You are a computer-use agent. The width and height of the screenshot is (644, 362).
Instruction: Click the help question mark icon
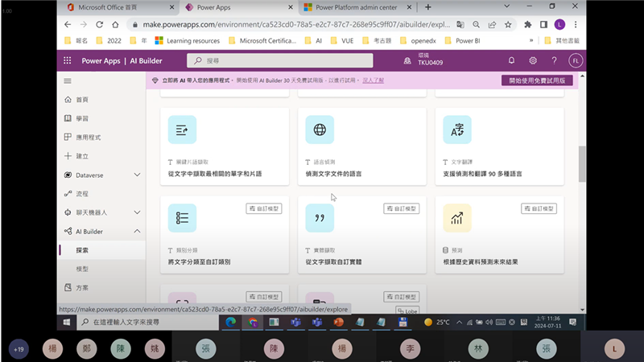(554, 60)
